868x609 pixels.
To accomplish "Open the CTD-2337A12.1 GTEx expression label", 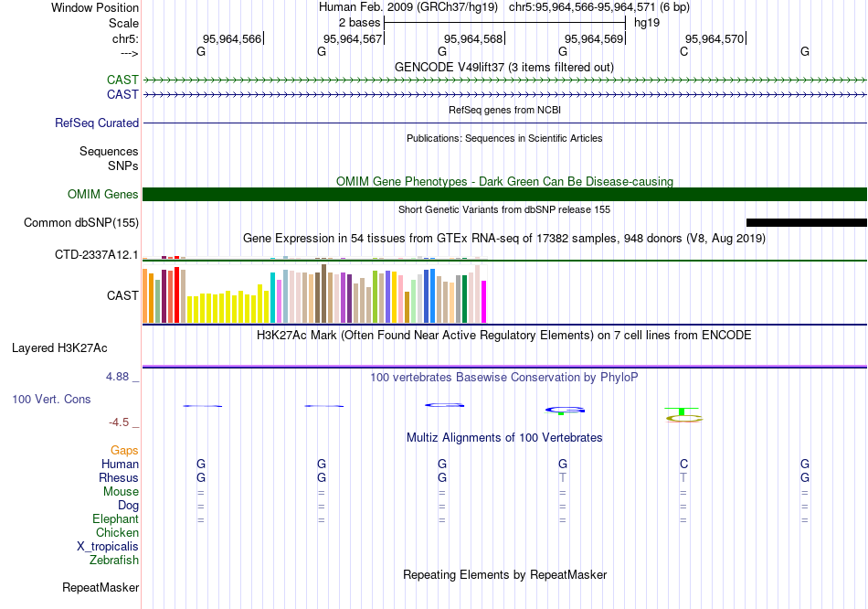I will [x=96, y=255].
